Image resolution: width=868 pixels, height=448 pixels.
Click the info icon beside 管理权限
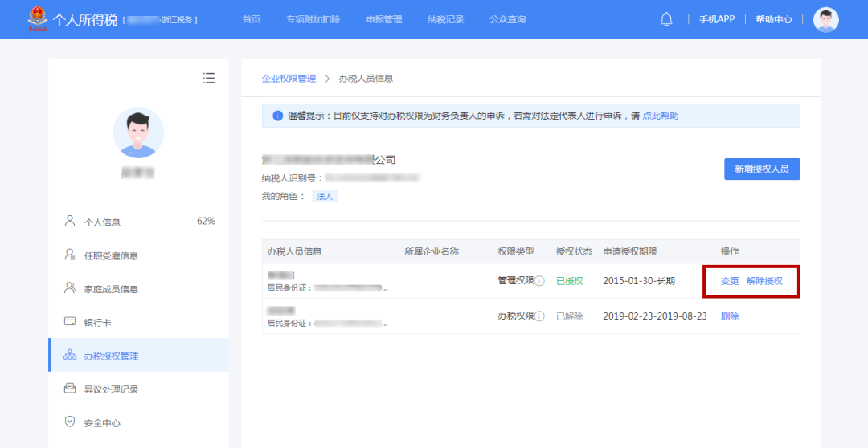pyautogui.click(x=540, y=281)
